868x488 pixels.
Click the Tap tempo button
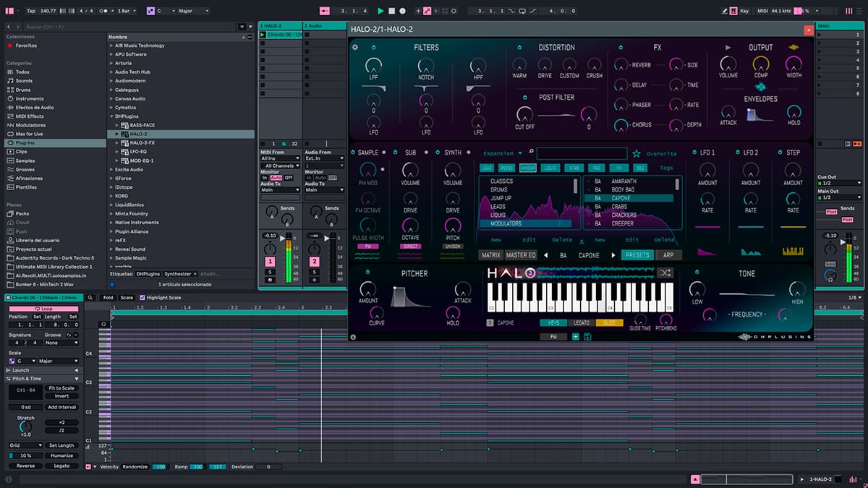pyautogui.click(x=30, y=11)
